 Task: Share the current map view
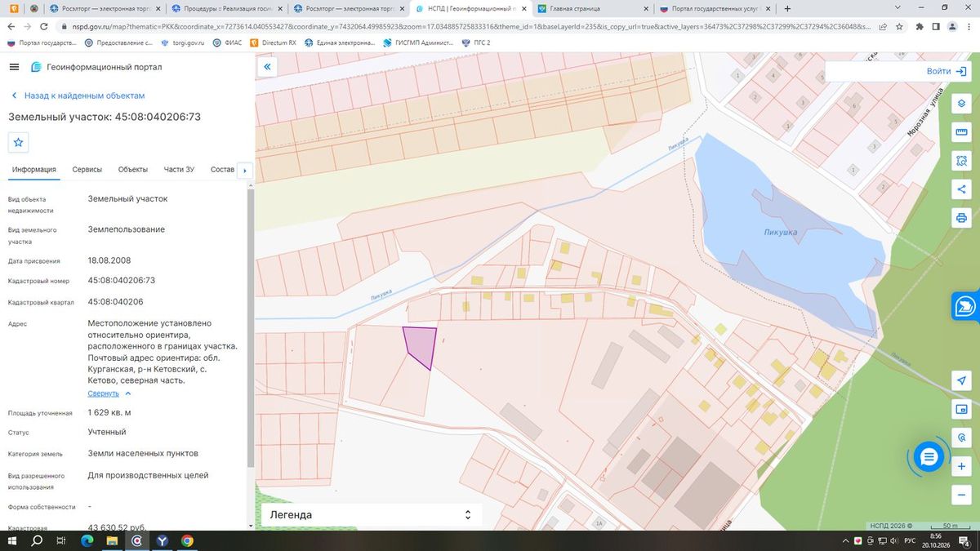[961, 189]
